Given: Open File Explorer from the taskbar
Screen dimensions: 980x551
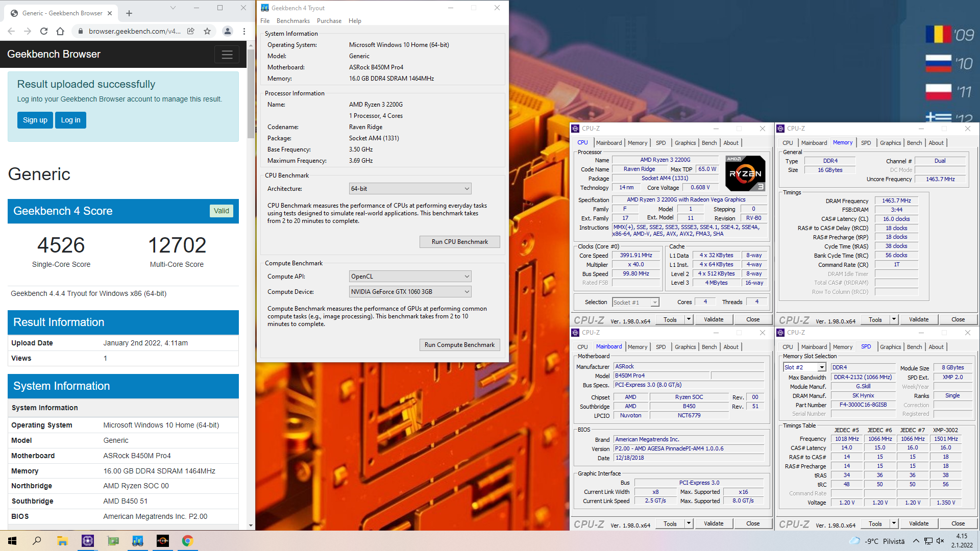Looking at the screenshot, I should pos(62,541).
